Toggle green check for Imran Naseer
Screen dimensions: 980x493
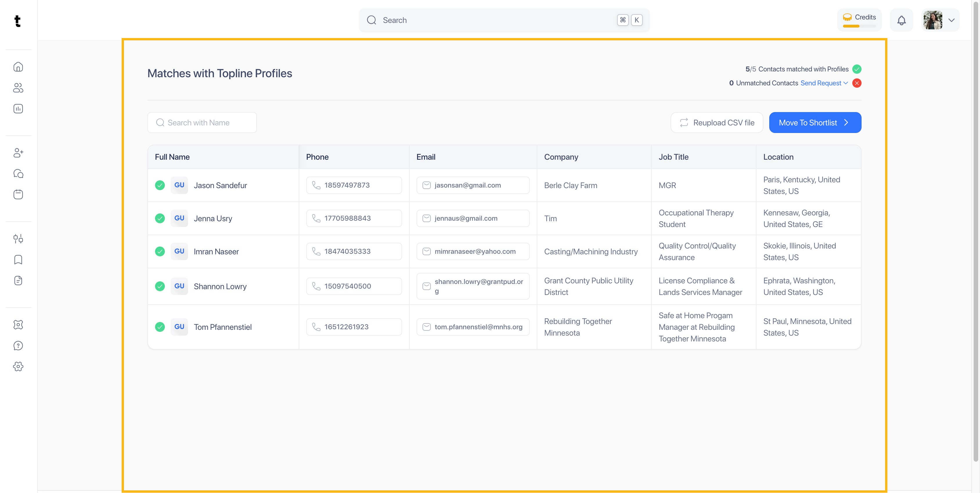coord(160,251)
